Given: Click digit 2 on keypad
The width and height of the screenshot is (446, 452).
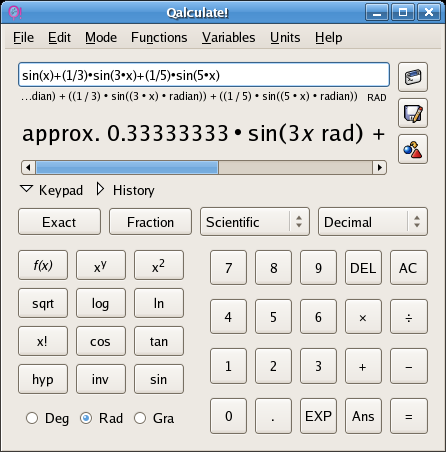Looking at the screenshot, I should pyautogui.click(x=273, y=366).
